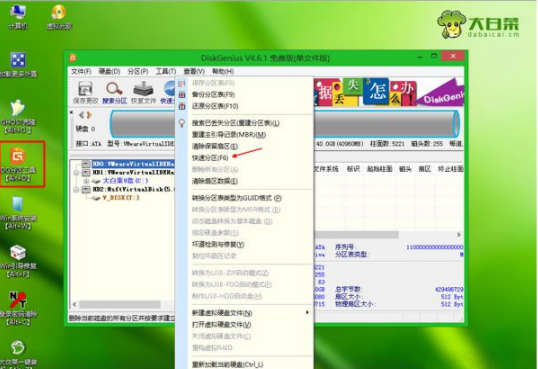
Task: Click the partition table horizontal scrollbar thumb
Action: 356,235
